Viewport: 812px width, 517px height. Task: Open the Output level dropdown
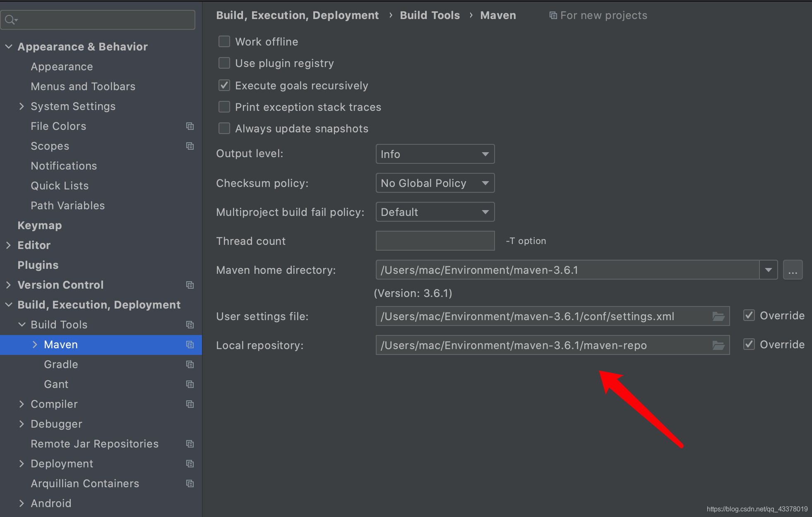pos(435,154)
